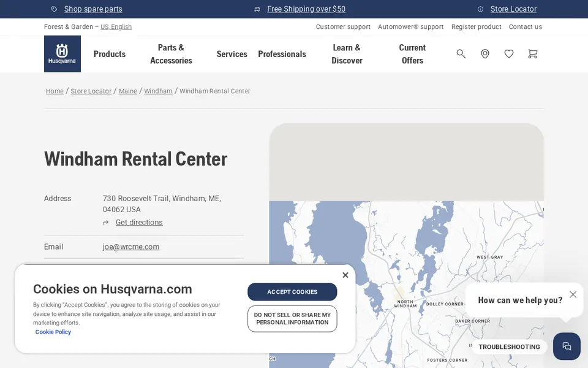
Task: Open the shopping cart icon
Action: click(x=532, y=54)
